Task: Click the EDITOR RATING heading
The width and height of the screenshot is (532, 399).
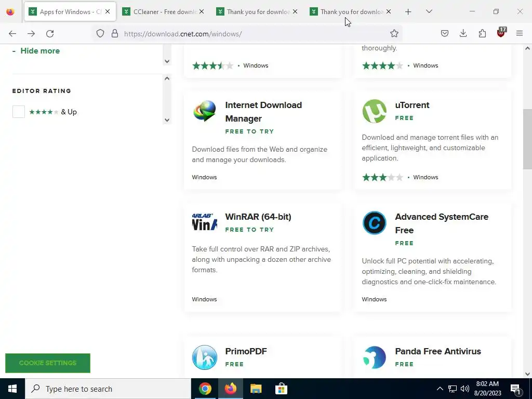Action: coord(42,91)
